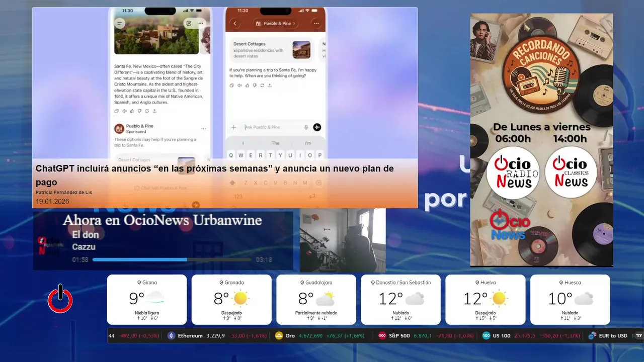Click the partly cloudy icon for Guadalajara
Viewport: 644px width, 362px height.
325,299
